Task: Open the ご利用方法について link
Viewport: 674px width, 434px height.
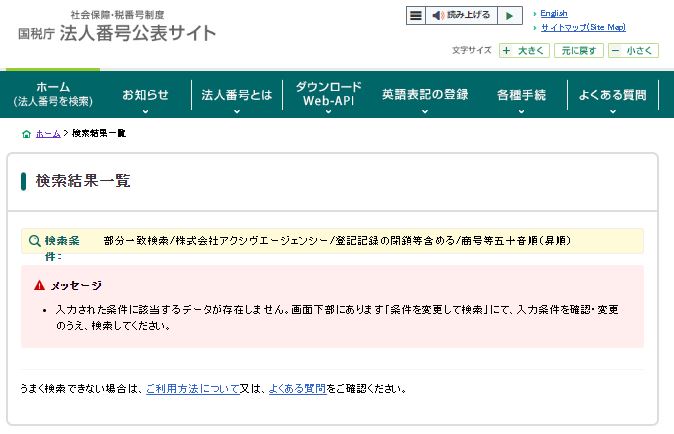Action: [x=193, y=389]
